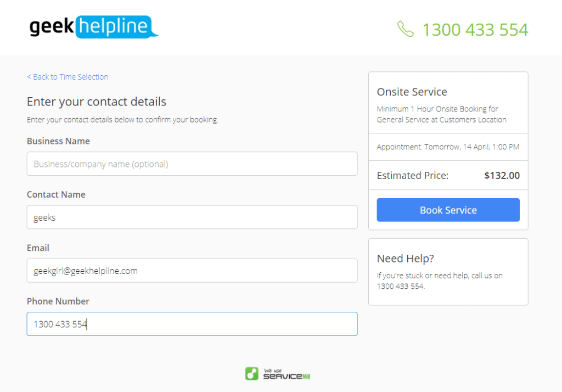Click the Phone Number label
The height and width of the screenshot is (392, 562).
click(58, 301)
